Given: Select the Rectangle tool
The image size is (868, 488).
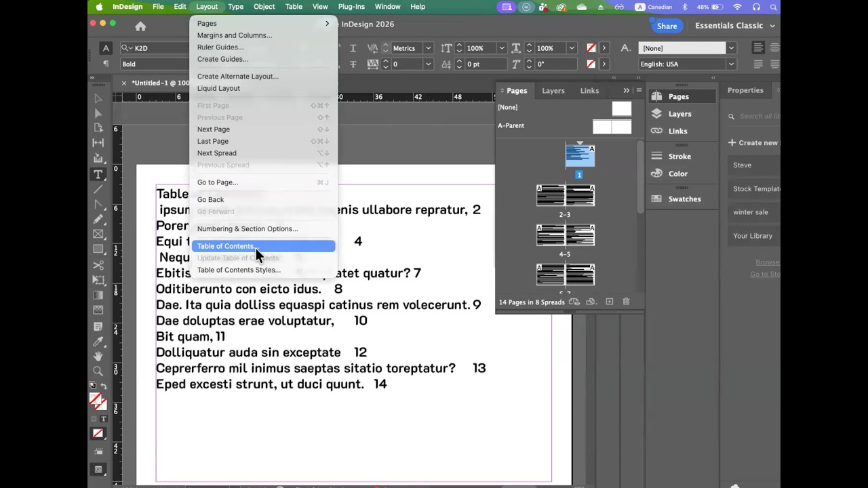Looking at the screenshot, I should pyautogui.click(x=98, y=249).
